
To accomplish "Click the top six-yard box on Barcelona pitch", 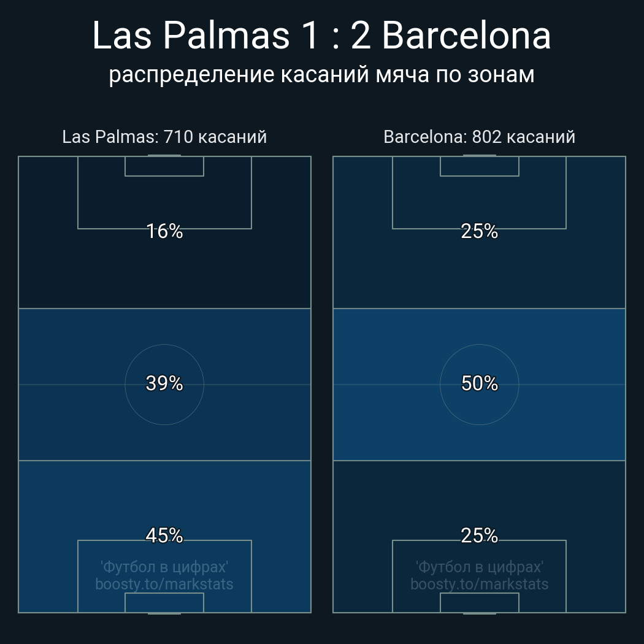I will pos(479,166).
